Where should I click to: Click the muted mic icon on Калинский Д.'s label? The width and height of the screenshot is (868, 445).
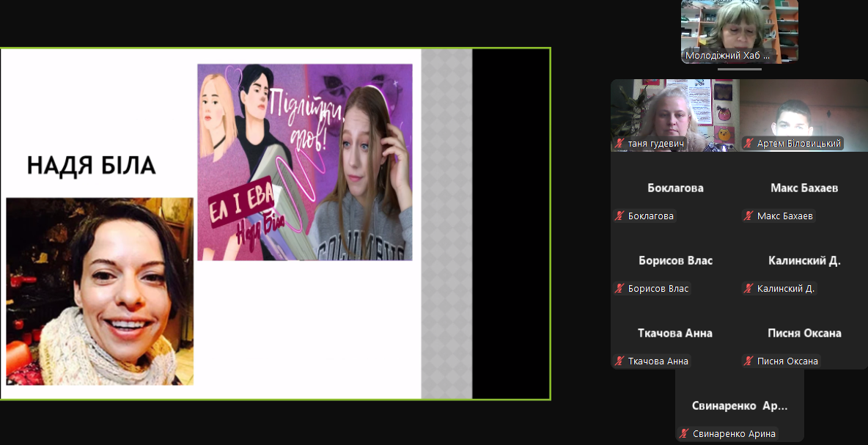(749, 289)
